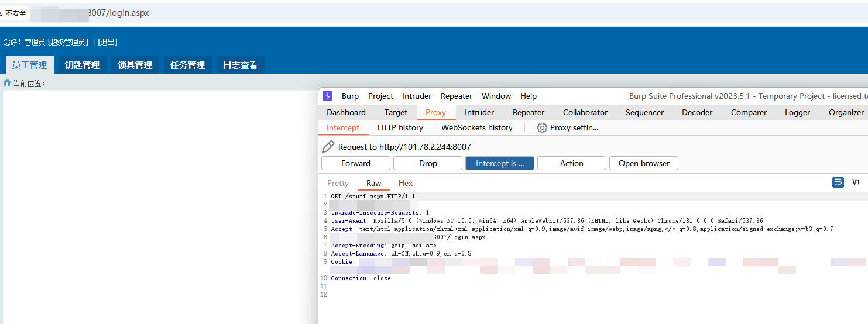The image size is (868, 324).
Task: Open the Project menu
Action: click(380, 96)
